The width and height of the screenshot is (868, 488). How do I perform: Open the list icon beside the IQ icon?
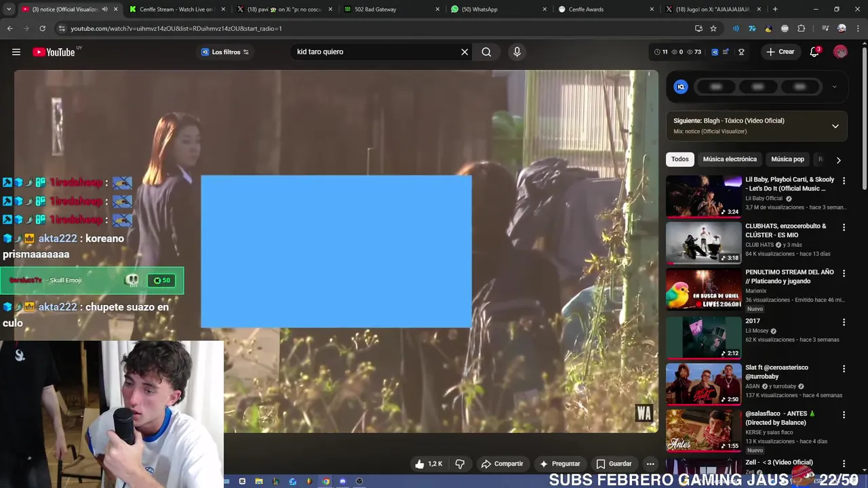726,52
